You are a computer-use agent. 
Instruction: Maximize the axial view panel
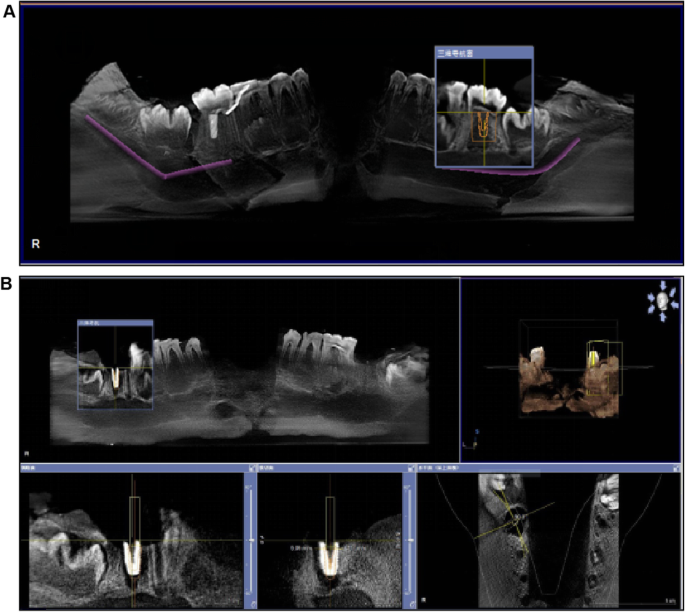pos(677,468)
